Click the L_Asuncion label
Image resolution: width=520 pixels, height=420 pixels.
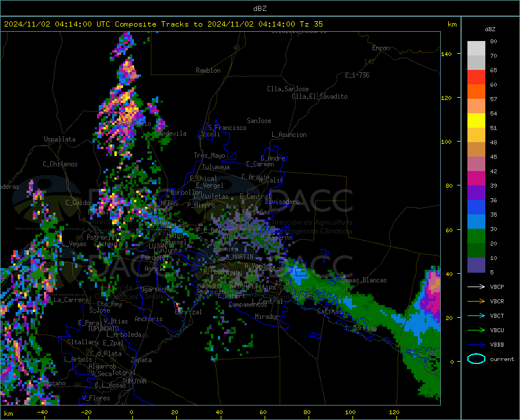click(289, 135)
